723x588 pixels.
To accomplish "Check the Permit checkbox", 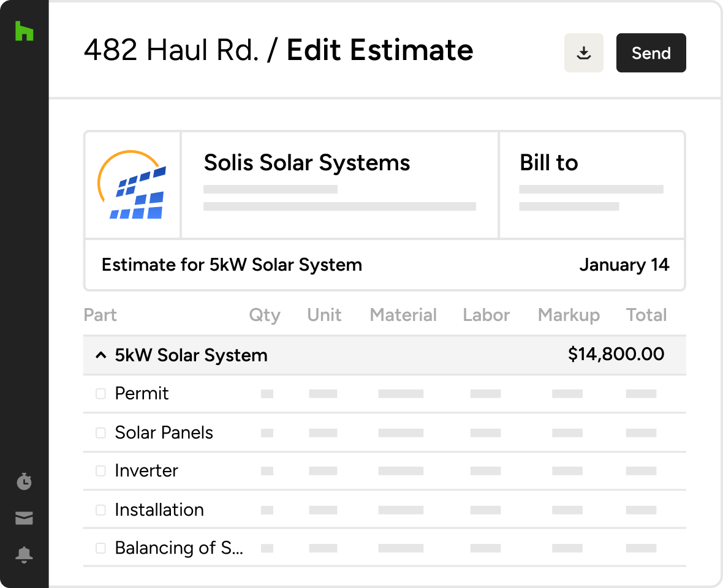I will (x=101, y=394).
